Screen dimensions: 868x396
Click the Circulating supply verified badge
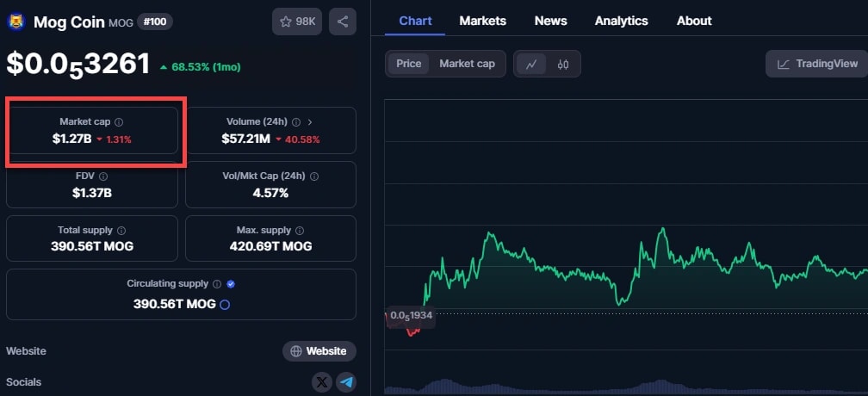[x=231, y=284]
